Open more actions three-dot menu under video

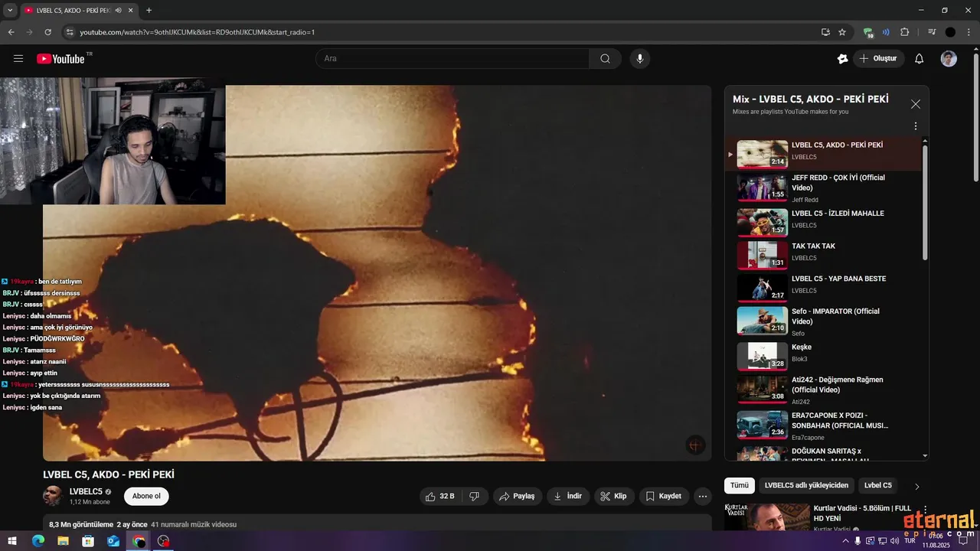pos(703,496)
